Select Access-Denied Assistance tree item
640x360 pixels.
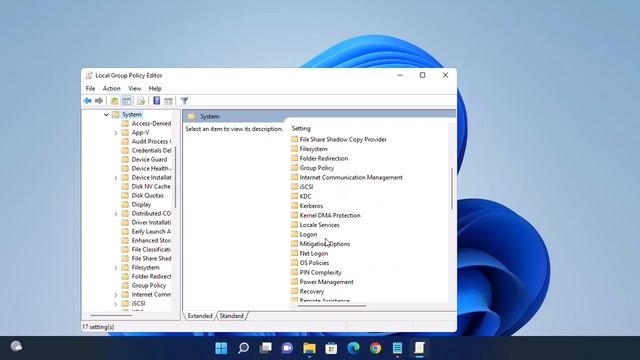151,123
